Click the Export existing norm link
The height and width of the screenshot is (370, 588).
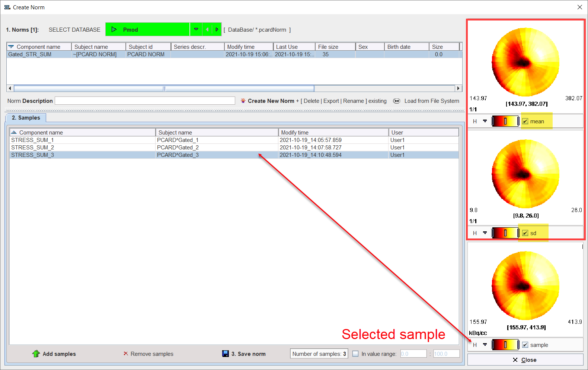pyautogui.click(x=331, y=101)
